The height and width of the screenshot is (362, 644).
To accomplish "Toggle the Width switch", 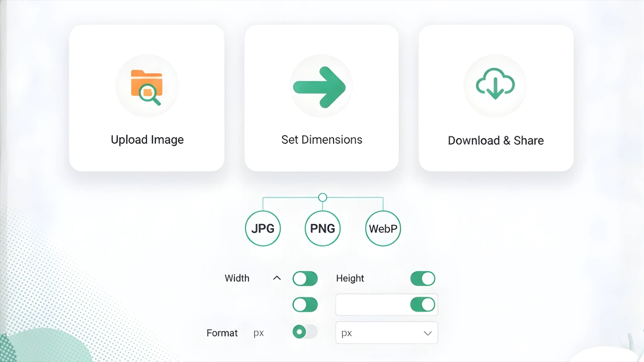I will 305,279.
